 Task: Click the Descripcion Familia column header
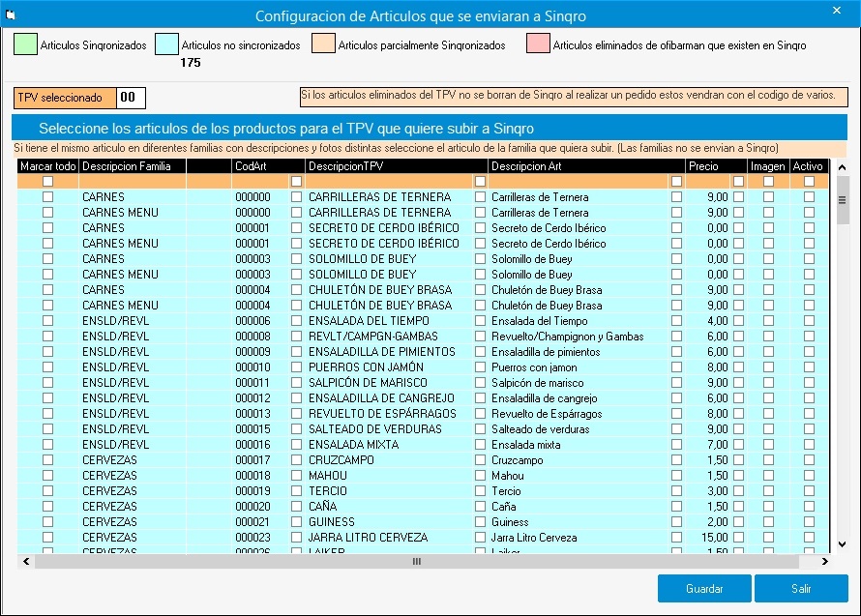133,166
